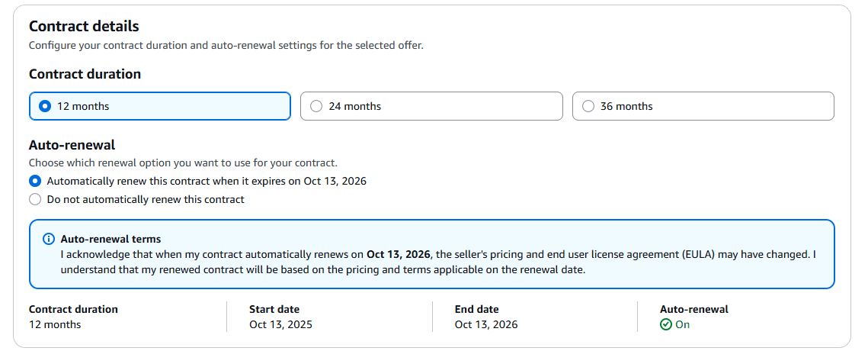Screen dimensions: 868x351
Task: Click the Start date label
Action: click(x=274, y=309)
